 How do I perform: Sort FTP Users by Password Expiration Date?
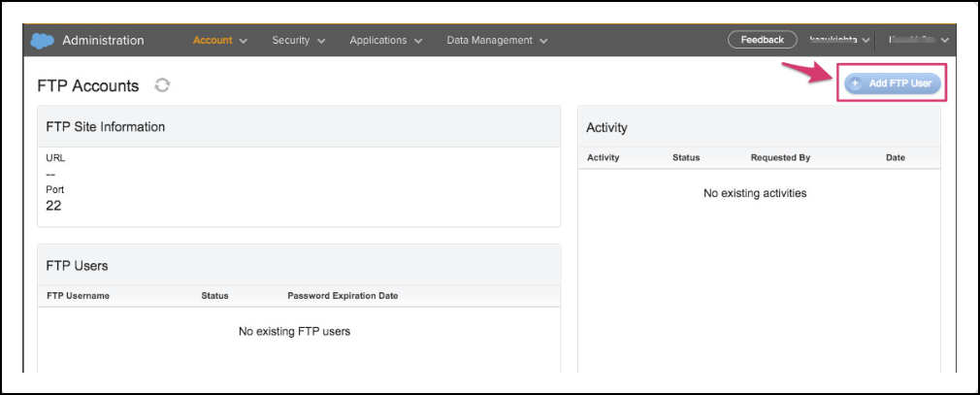point(343,296)
